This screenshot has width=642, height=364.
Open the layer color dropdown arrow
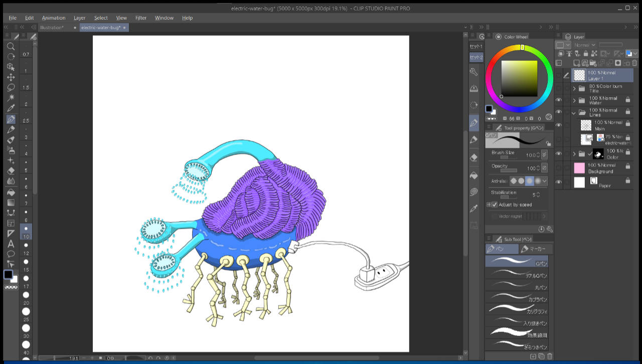[x=635, y=53]
